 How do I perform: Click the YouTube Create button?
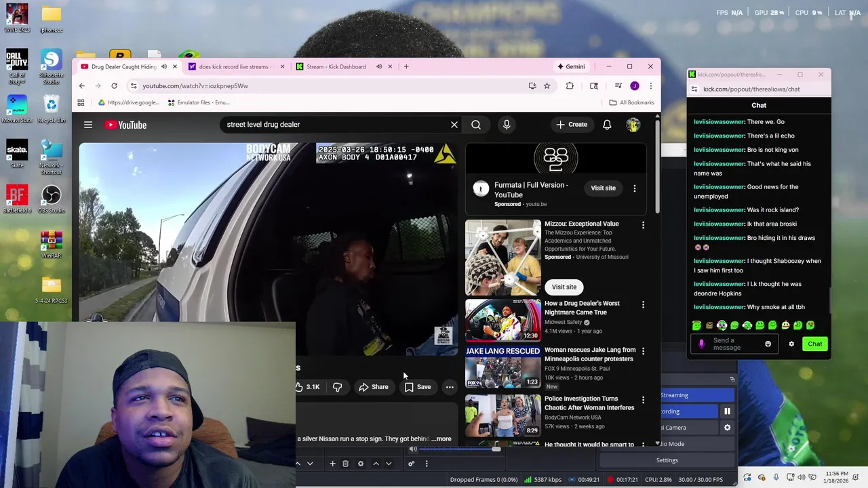click(x=572, y=125)
